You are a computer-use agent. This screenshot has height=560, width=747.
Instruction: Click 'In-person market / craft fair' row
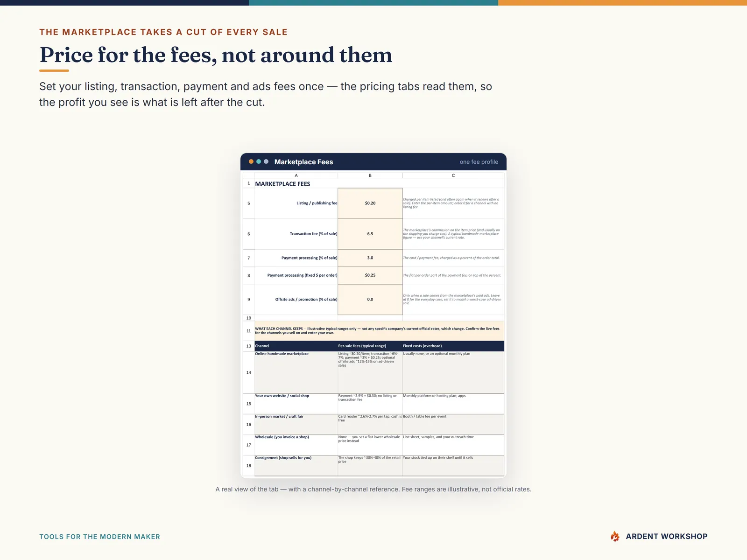(x=379, y=424)
